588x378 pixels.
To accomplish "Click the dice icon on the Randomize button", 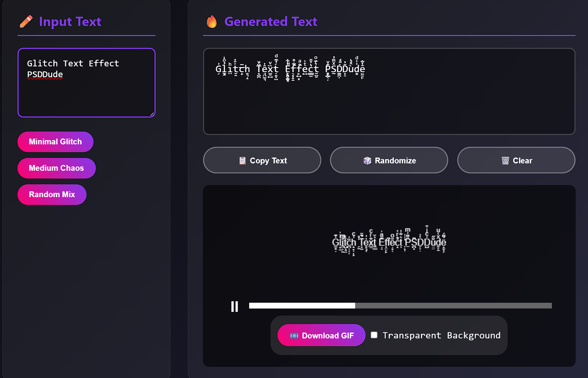I will coord(368,160).
